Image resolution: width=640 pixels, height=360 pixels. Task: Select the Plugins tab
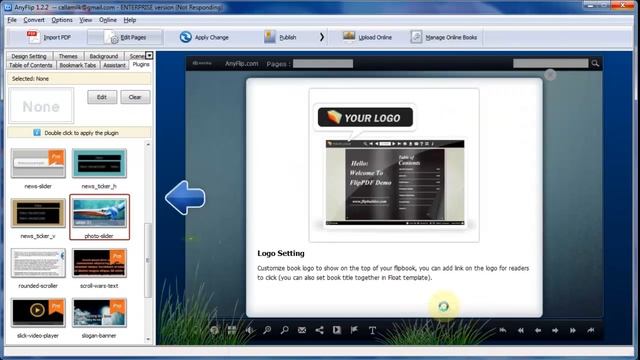(141, 64)
